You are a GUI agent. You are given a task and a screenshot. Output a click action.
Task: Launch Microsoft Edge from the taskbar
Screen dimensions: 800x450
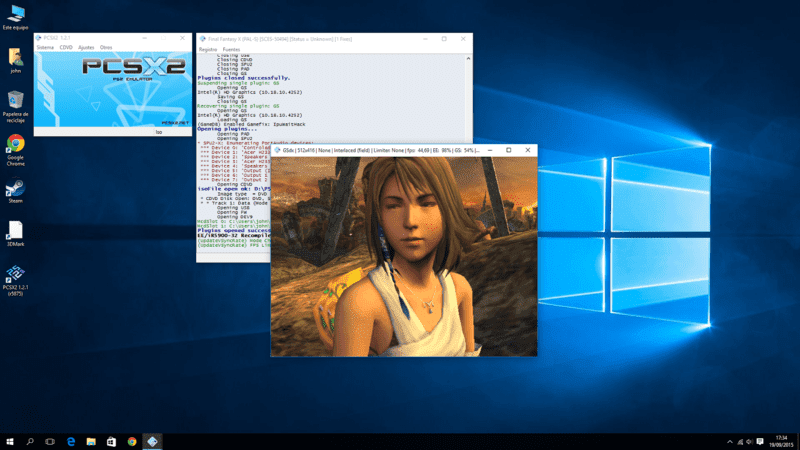[x=70, y=441]
